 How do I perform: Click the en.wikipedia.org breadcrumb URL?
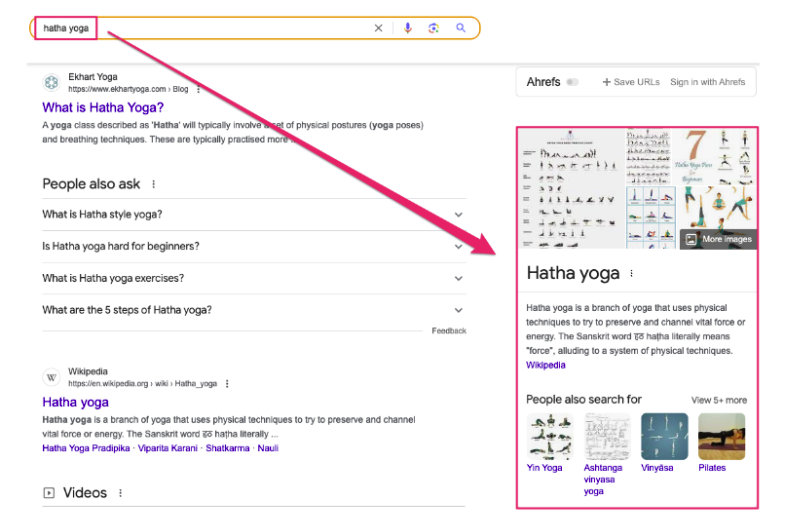(x=142, y=384)
